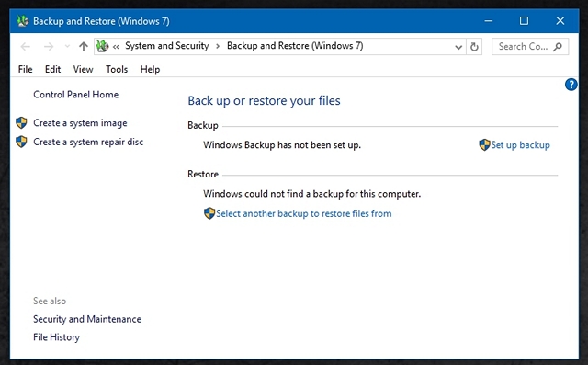Minimize the Backup and Restore window
The height and width of the screenshot is (365, 588).
pyautogui.click(x=488, y=21)
